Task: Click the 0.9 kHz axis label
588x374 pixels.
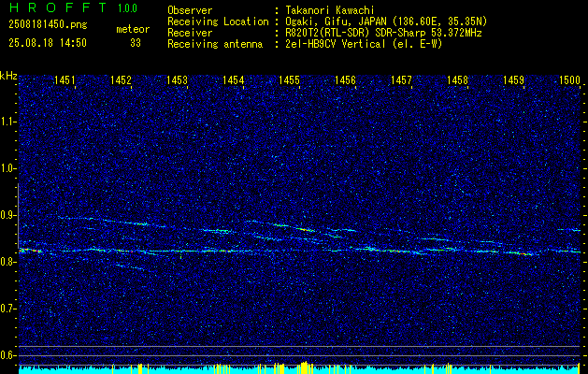Action: point(8,215)
